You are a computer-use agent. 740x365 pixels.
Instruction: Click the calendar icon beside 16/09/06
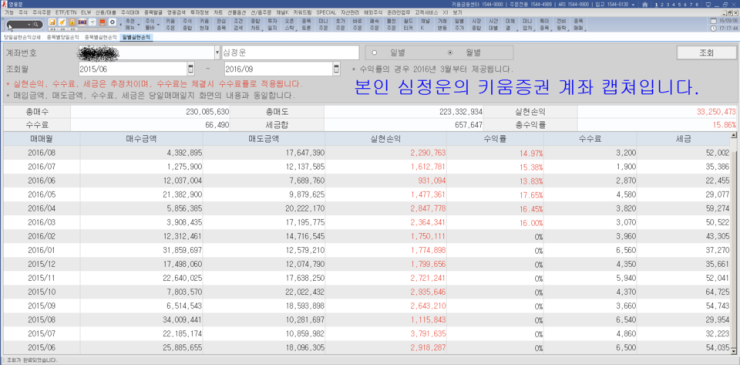pos(713,21)
